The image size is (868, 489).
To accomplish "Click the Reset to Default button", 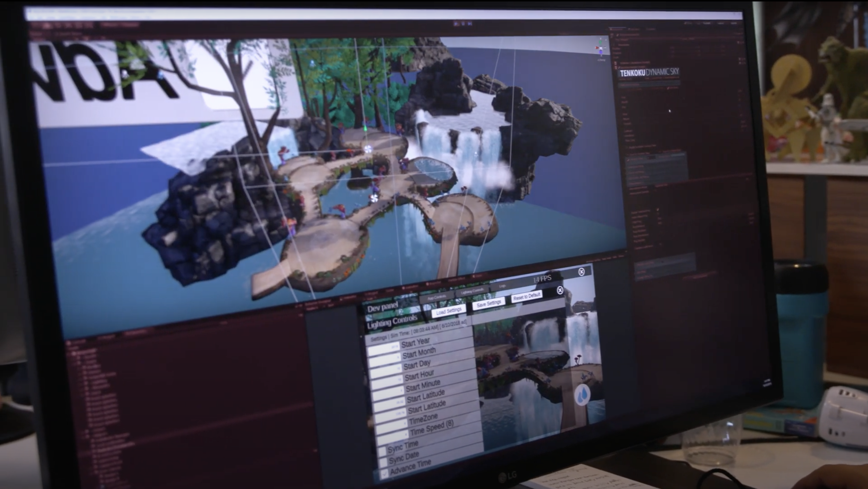I will point(527,296).
